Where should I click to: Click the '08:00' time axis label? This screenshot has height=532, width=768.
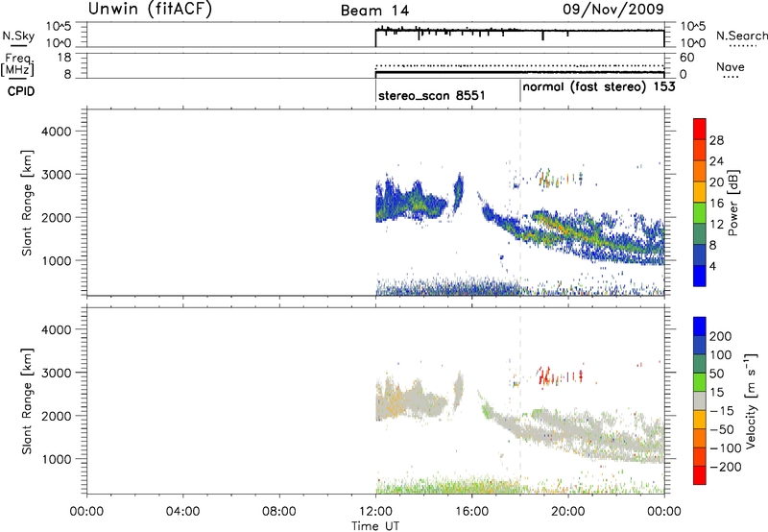[279, 512]
